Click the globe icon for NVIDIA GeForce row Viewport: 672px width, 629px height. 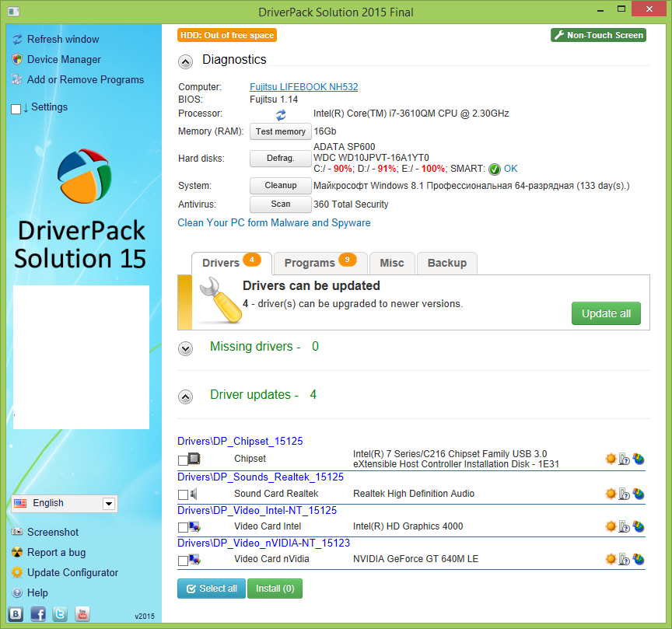pyautogui.click(x=639, y=559)
